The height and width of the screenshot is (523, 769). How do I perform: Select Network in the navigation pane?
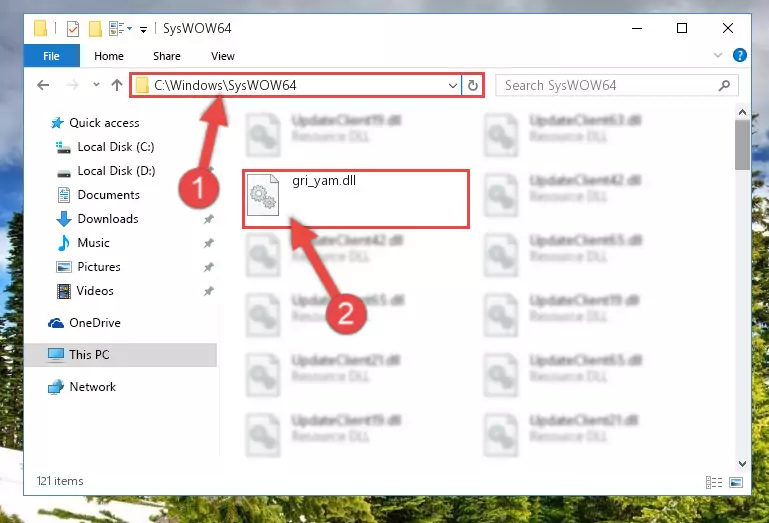93,387
